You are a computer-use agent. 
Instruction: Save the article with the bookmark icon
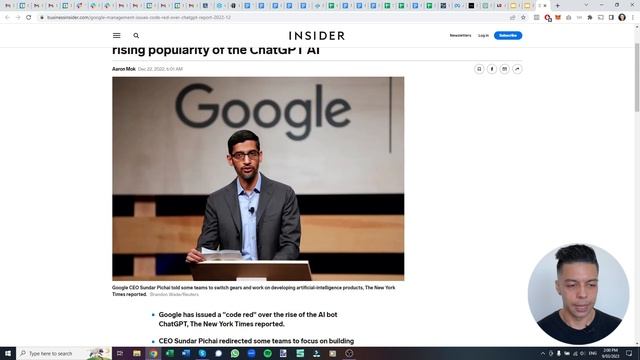(x=479, y=69)
